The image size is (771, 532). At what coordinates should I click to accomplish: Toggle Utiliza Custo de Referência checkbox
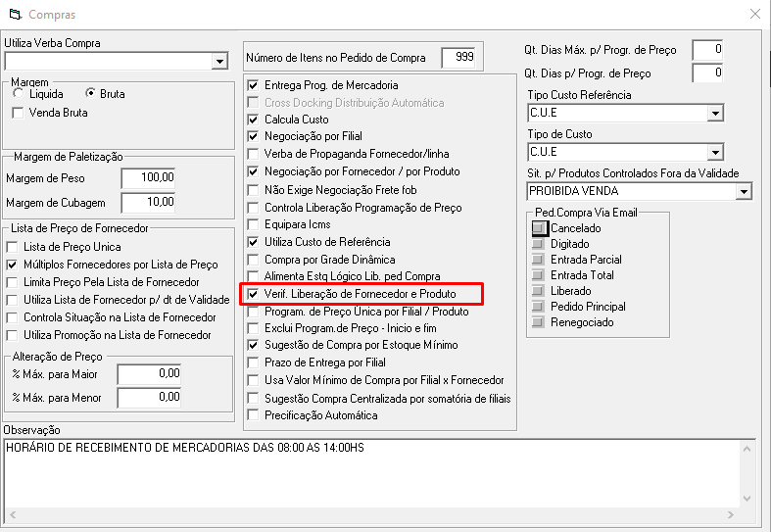pos(253,242)
